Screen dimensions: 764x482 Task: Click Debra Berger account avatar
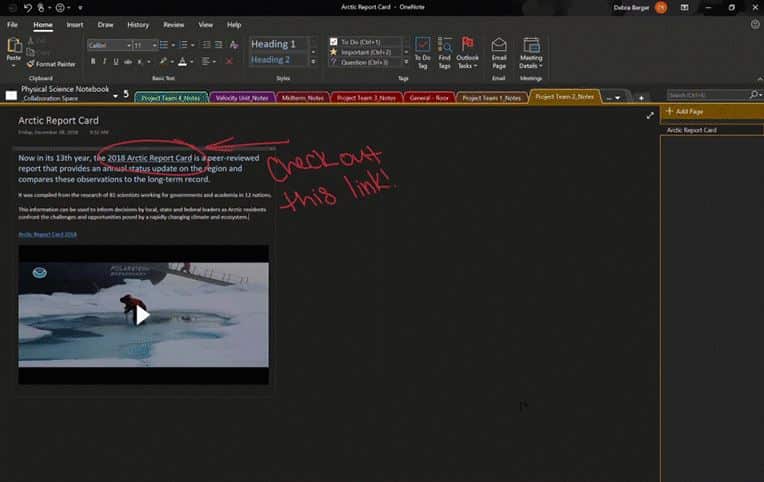click(661, 7)
